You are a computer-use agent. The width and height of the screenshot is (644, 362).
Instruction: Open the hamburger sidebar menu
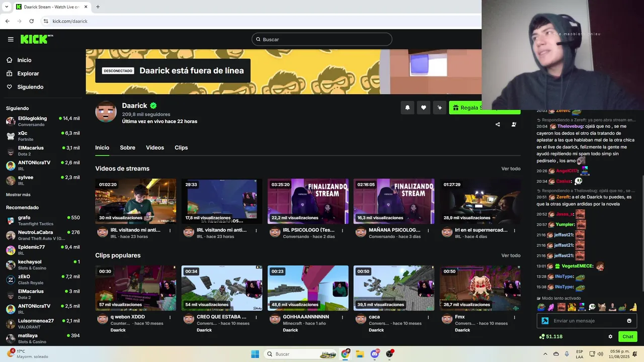[x=11, y=39]
